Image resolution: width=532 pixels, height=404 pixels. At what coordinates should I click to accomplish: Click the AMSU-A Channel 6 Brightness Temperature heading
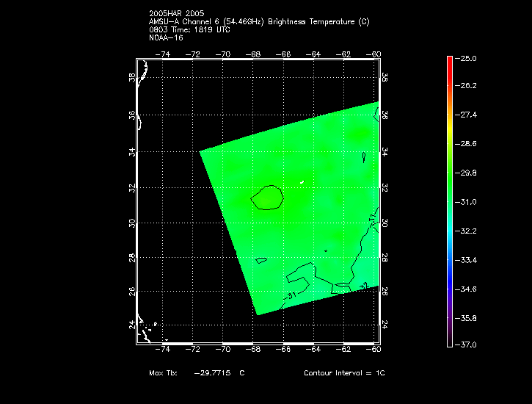[x=259, y=22]
